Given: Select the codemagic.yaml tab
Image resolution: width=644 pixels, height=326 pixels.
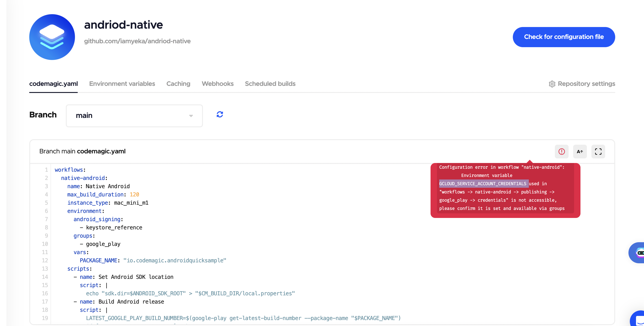Looking at the screenshot, I should click(x=53, y=84).
